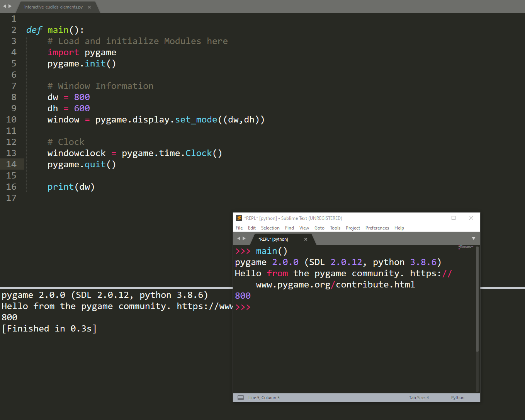Toggle side bar icon in REPL status bar
This screenshot has width=525, height=420.
[x=241, y=398]
